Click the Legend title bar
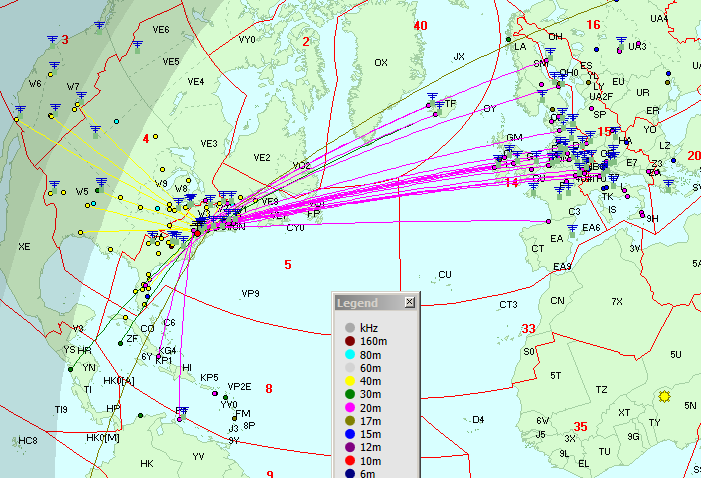This screenshot has width=701, height=478. 376,303
